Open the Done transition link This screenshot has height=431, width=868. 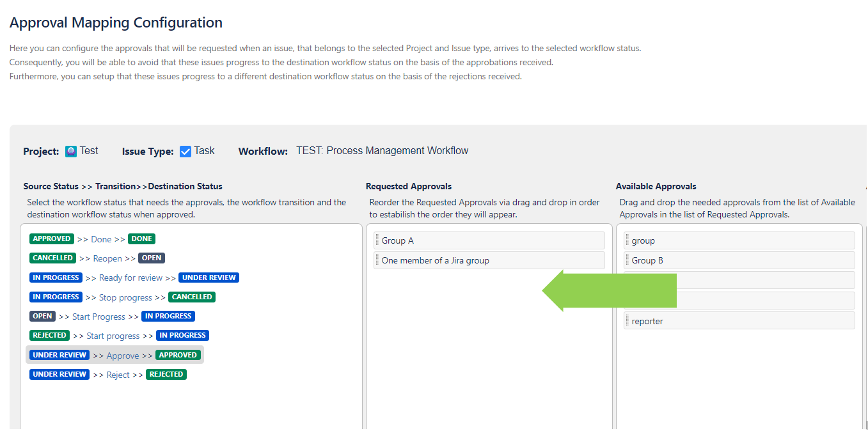coord(101,239)
